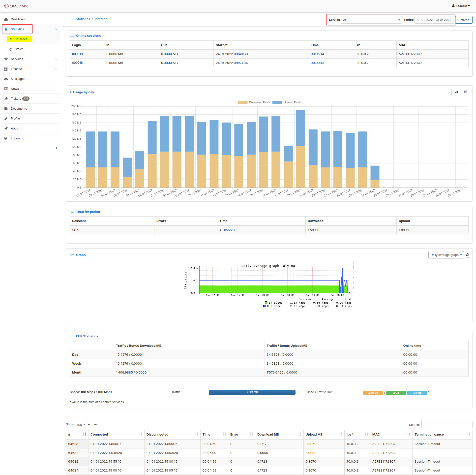
Task: Open the Messages menu item
Action: tap(31, 79)
